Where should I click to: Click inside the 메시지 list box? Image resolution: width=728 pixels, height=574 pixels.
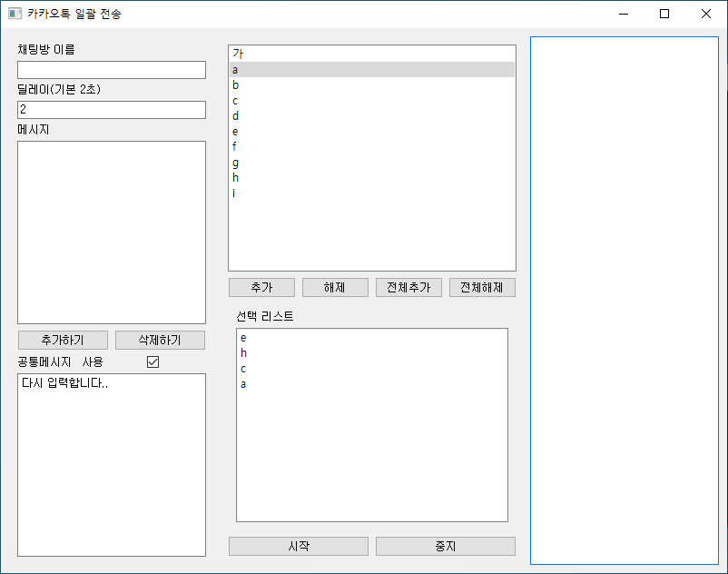(x=112, y=233)
